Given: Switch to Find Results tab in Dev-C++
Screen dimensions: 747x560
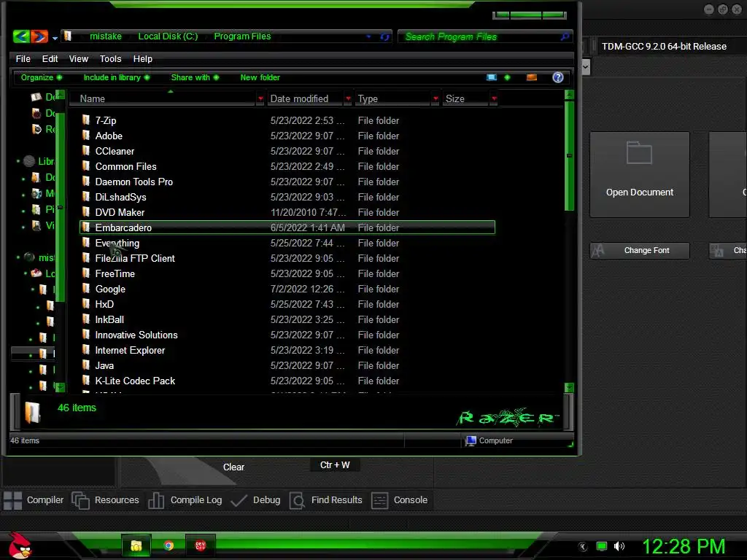Looking at the screenshot, I should [x=326, y=500].
